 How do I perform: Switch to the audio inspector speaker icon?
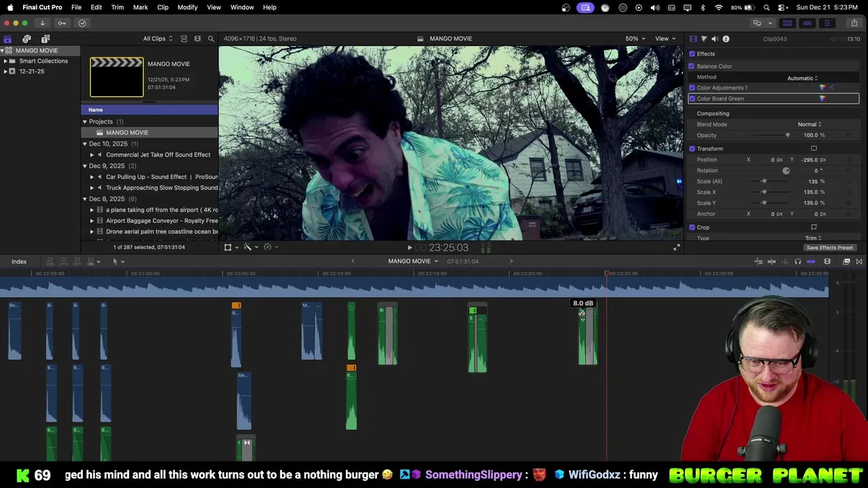(715, 39)
